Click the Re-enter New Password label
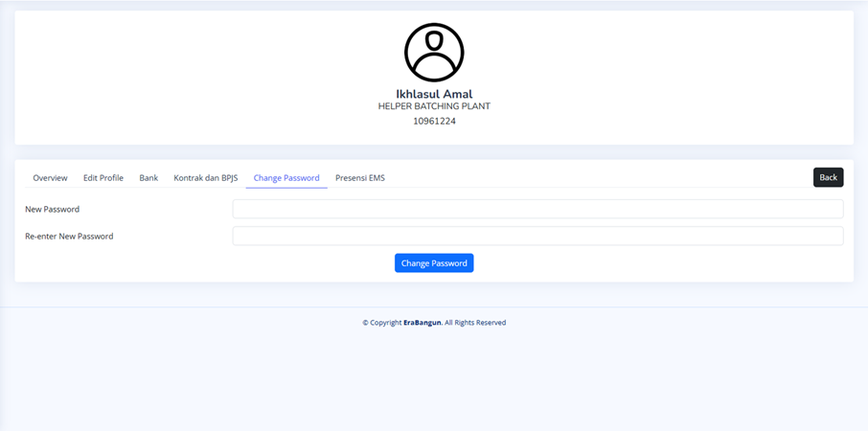The height and width of the screenshot is (431, 868). (x=69, y=237)
